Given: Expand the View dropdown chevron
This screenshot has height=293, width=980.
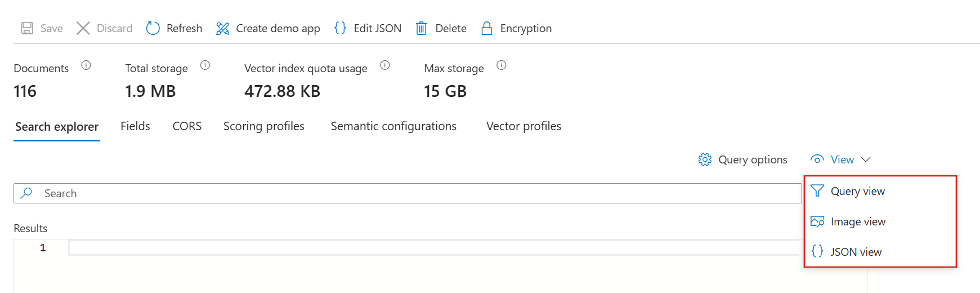Looking at the screenshot, I should pyautogui.click(x=866, y=159).
